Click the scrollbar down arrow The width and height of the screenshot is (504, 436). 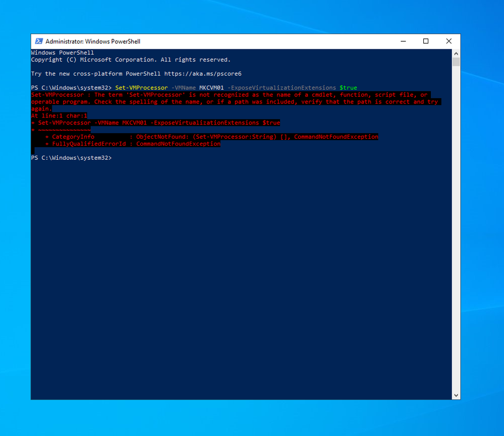pyautogui.click(x=456, y=395)
